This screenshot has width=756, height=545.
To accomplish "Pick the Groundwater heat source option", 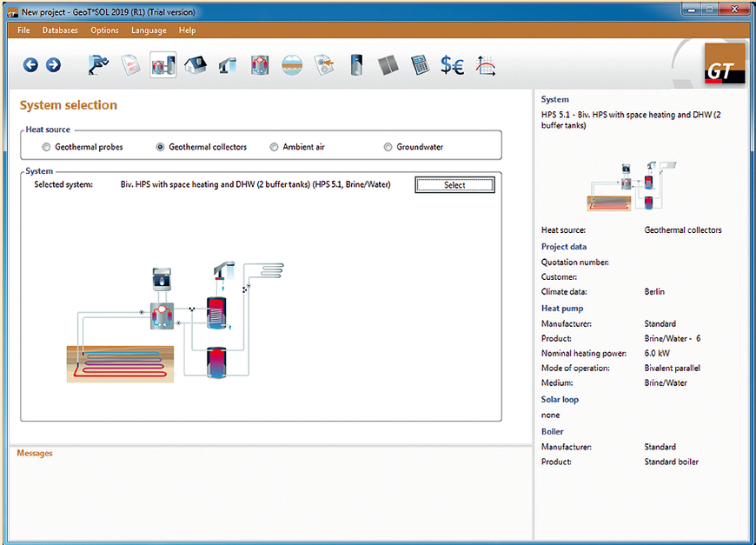I will pyautogui.click(x=388, y=148).
